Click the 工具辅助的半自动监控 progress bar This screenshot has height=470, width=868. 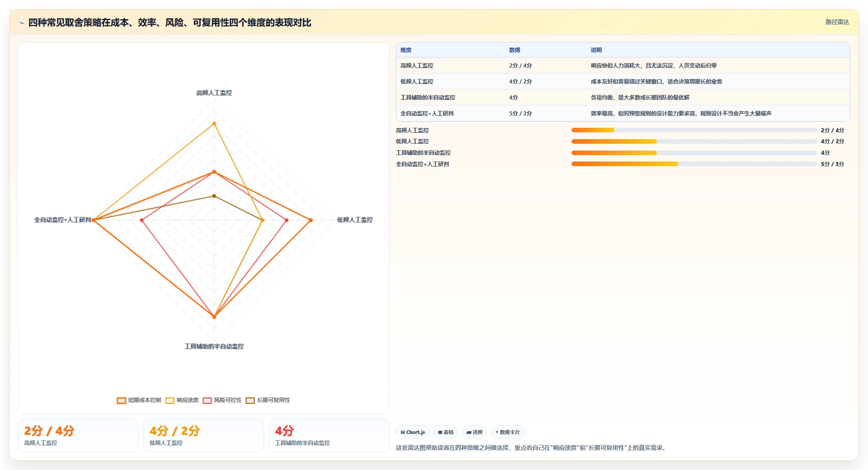tap(694, 153)
